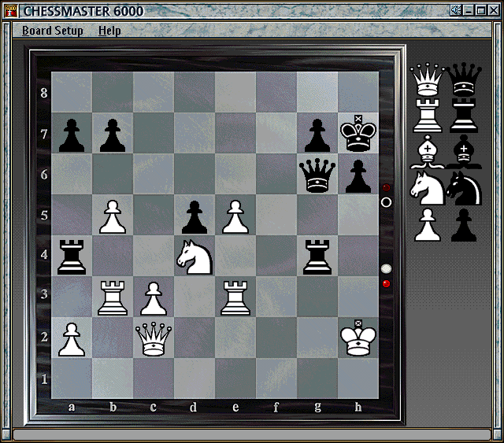Select the white pawn on a2

[x=72, y=340]
